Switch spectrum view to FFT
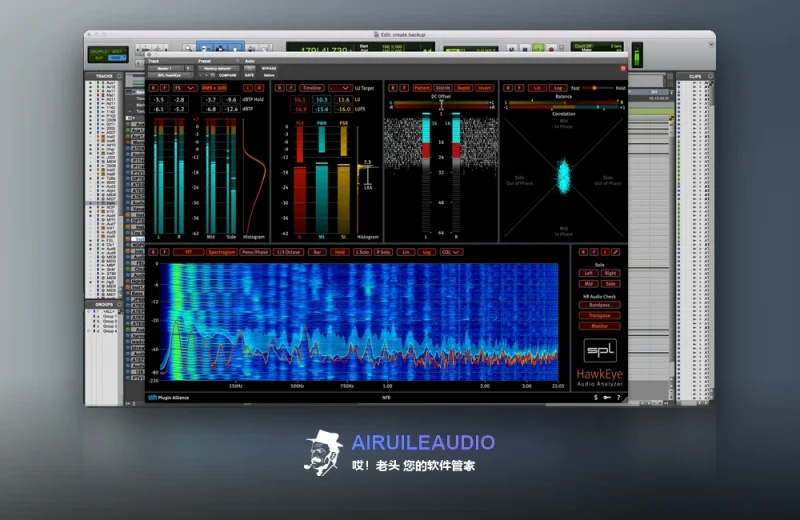The image size is (800, 520). (x=188, y=252)
